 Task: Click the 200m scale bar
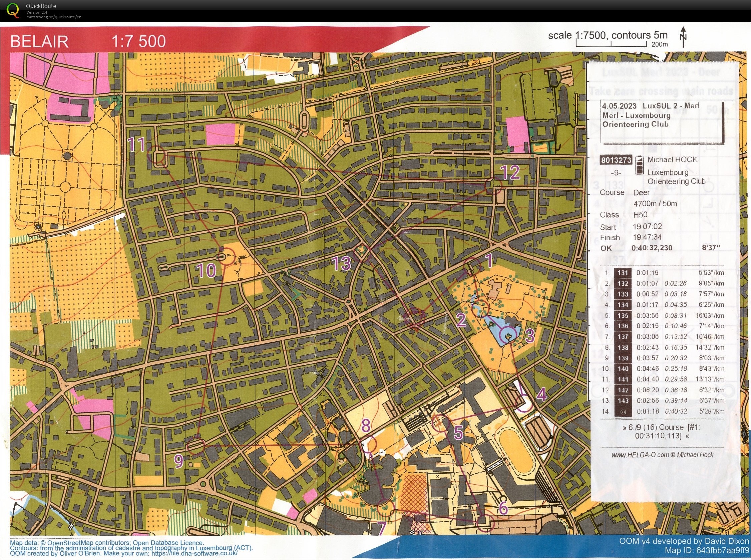point(611,44)
